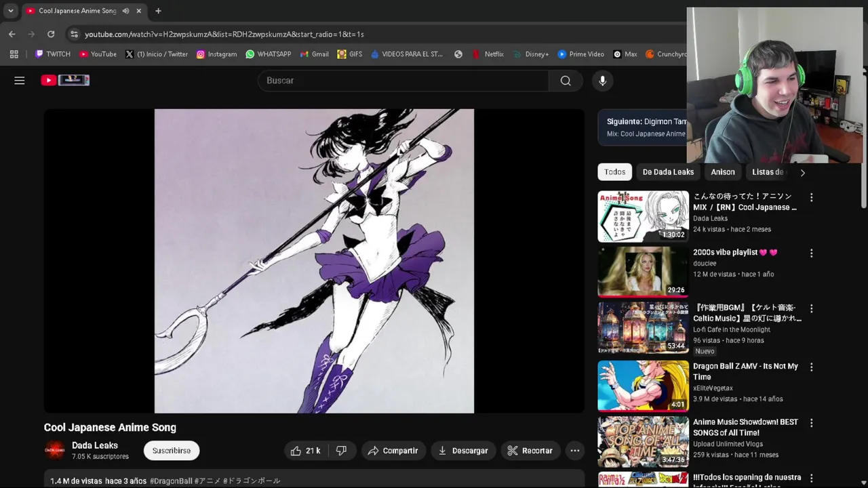
Task: Open the YouTube guide hamburger menu
Action: click(x=20, y=81)
